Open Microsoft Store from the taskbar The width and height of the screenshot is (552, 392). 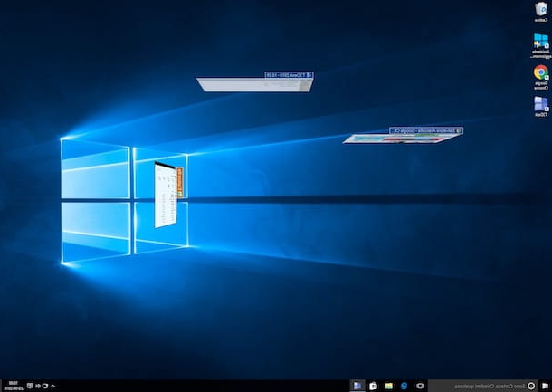373,386
